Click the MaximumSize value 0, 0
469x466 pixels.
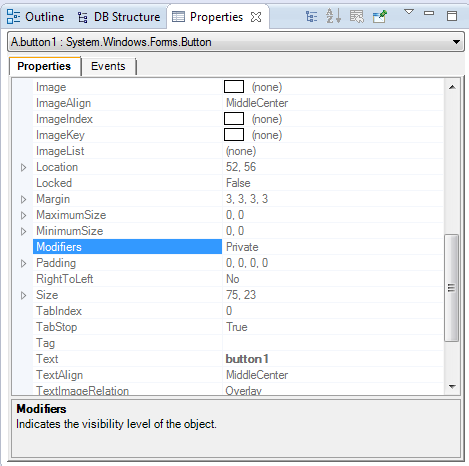pyautogui.click(x=235, y=215)
